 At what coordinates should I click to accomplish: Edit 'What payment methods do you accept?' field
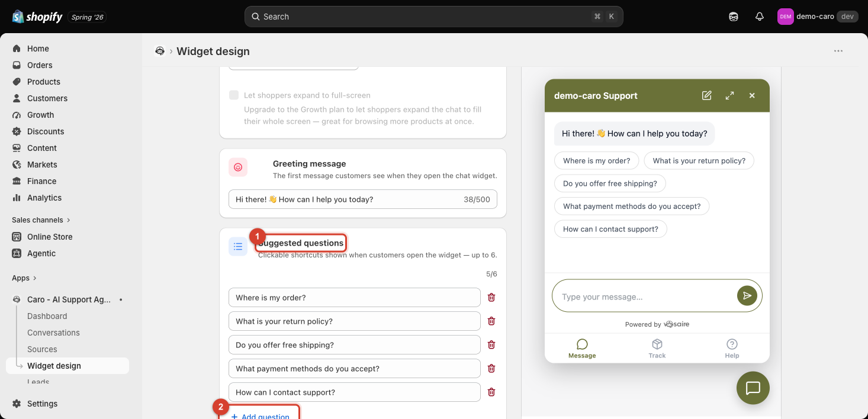pyautogui.click(x=355, y=369)
